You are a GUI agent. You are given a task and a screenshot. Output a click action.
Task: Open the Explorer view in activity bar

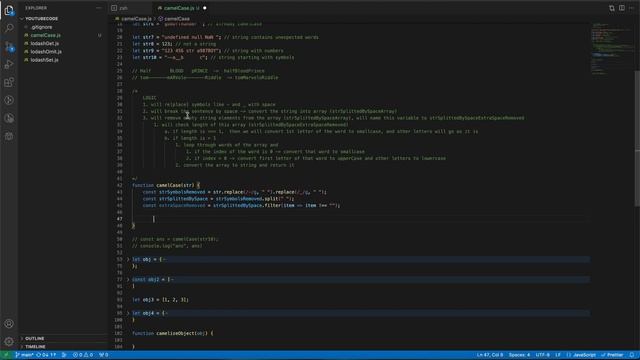[9, 10]
